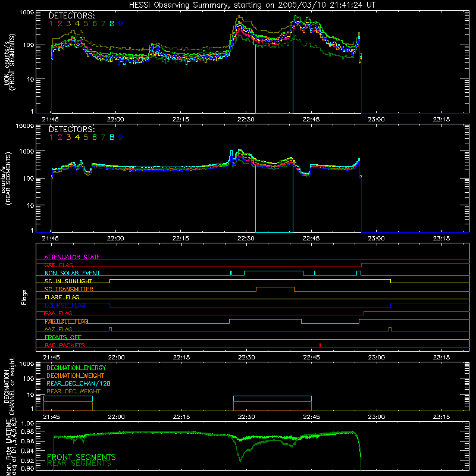This screenshot has height=476, width=476.
Task: Click the 10000 y-axis tick label
Action: point(25,126)
